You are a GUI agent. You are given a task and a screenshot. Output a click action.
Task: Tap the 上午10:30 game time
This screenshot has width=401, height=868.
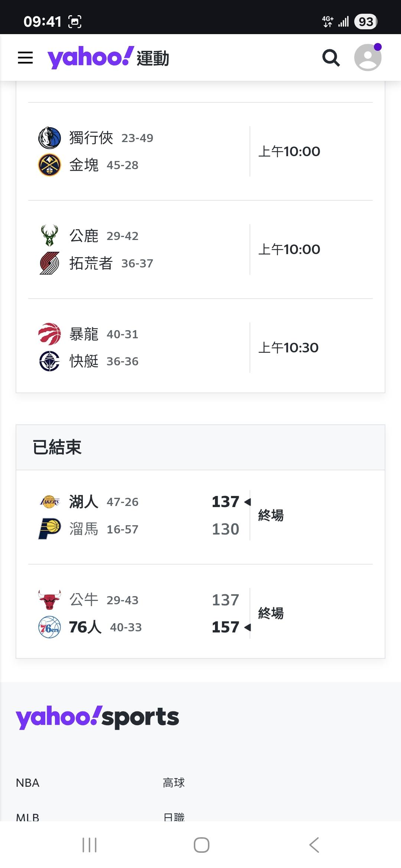click(x=288, y=348)
